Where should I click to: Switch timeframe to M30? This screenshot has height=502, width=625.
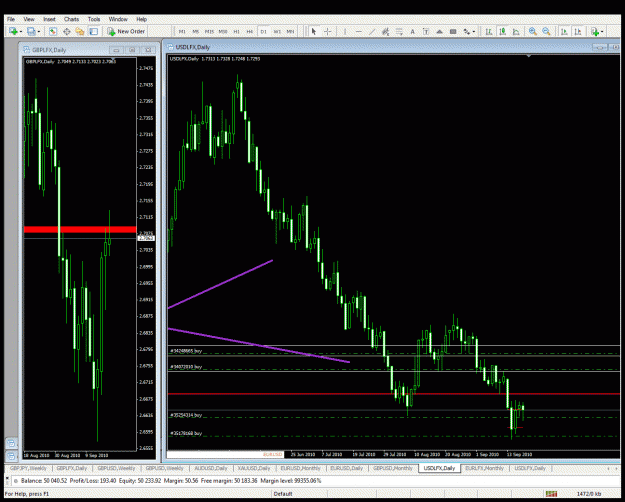(x=223, y=31)
